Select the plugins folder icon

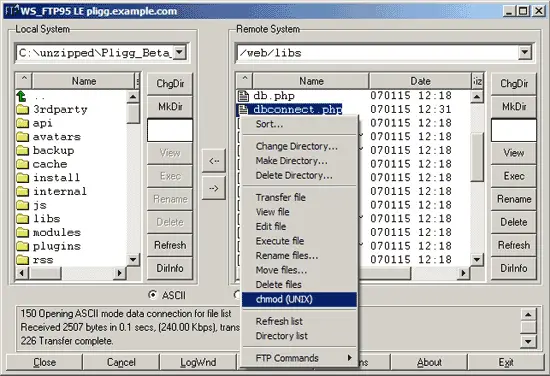click(22, 246)
